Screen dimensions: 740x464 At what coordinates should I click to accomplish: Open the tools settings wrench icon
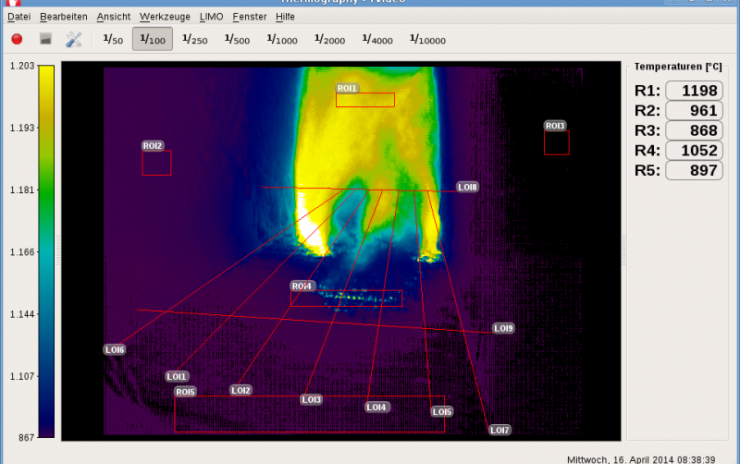coord(74,39)
